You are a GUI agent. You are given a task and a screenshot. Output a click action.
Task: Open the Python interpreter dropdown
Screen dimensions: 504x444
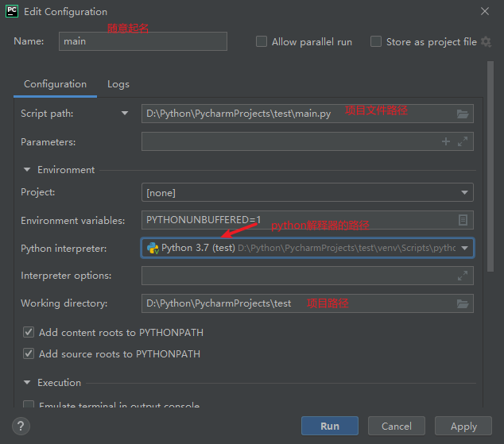[x=308, y=248]
